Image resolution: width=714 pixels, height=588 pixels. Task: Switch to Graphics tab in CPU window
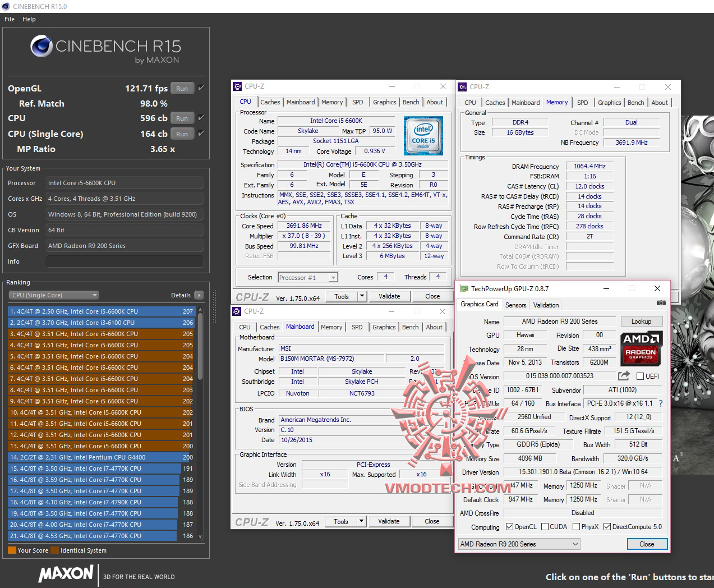pyautogui.click(x=384, y=102)
